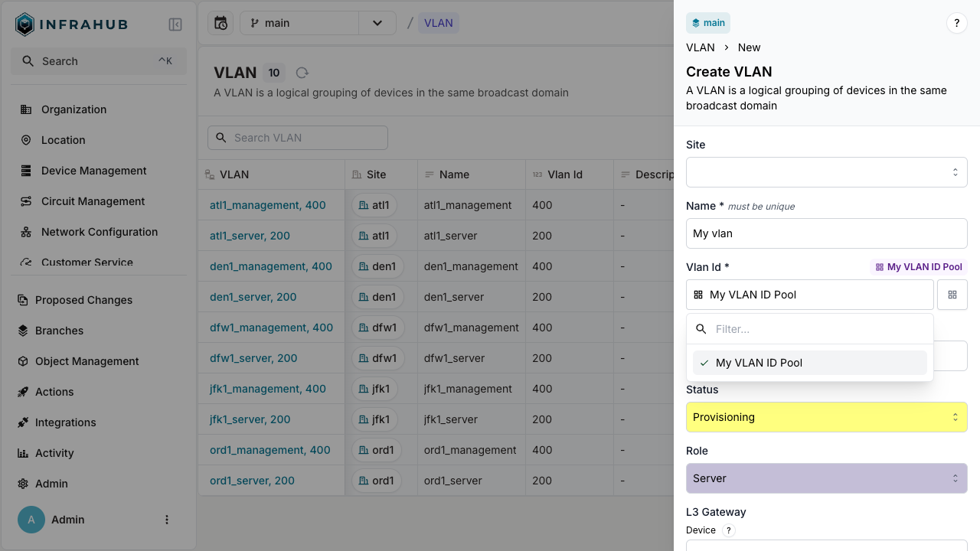
Task: Open the Admin account three-dot menu
Action: 167,520
